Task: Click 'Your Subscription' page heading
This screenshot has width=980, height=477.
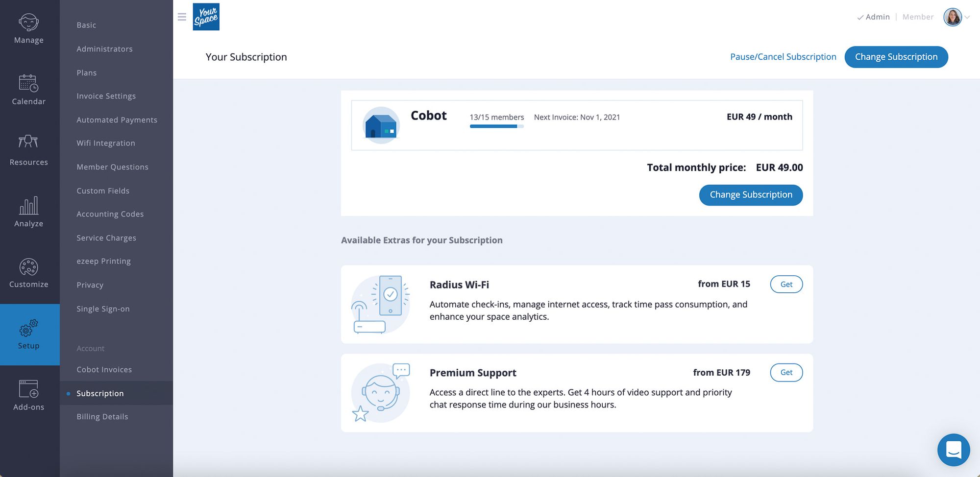Action: [x=246, y=57]
